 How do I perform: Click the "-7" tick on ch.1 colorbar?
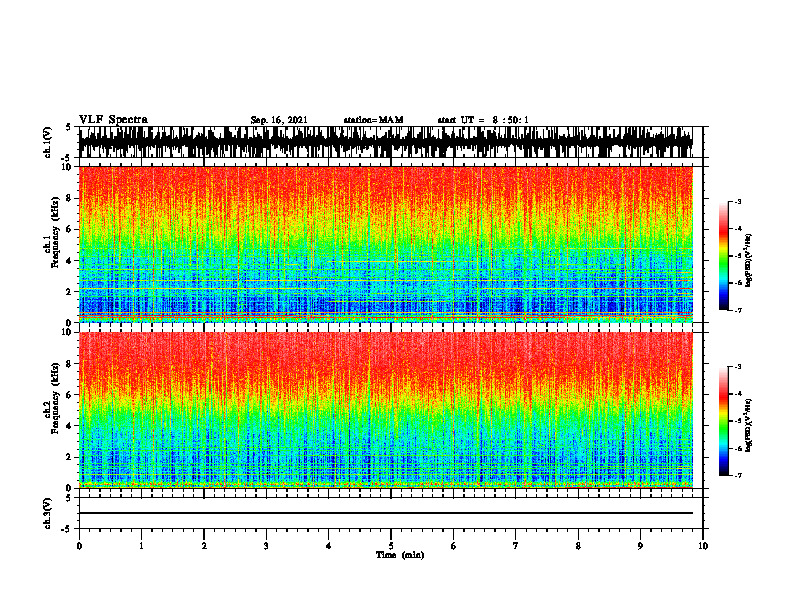click(738, 311)
